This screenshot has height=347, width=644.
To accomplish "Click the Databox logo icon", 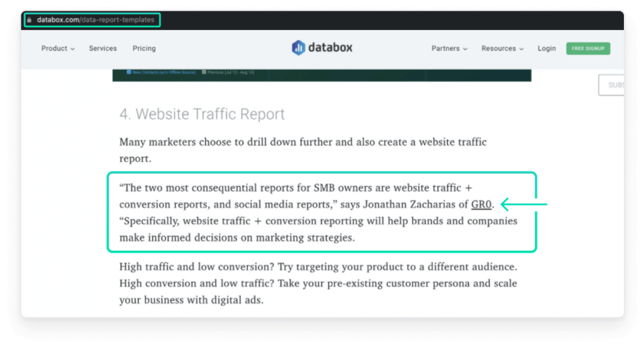I will [298, 48].
